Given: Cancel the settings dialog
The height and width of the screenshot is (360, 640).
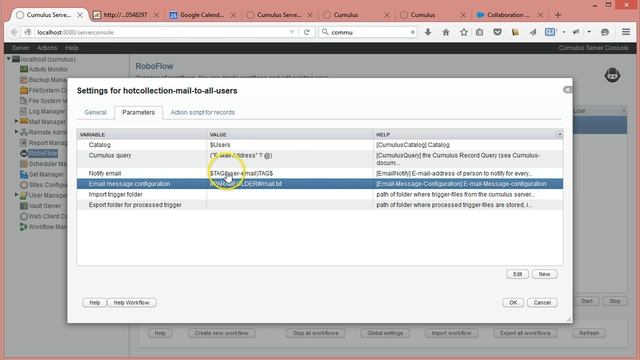Looking at the screenshot, I should [542, 302].
